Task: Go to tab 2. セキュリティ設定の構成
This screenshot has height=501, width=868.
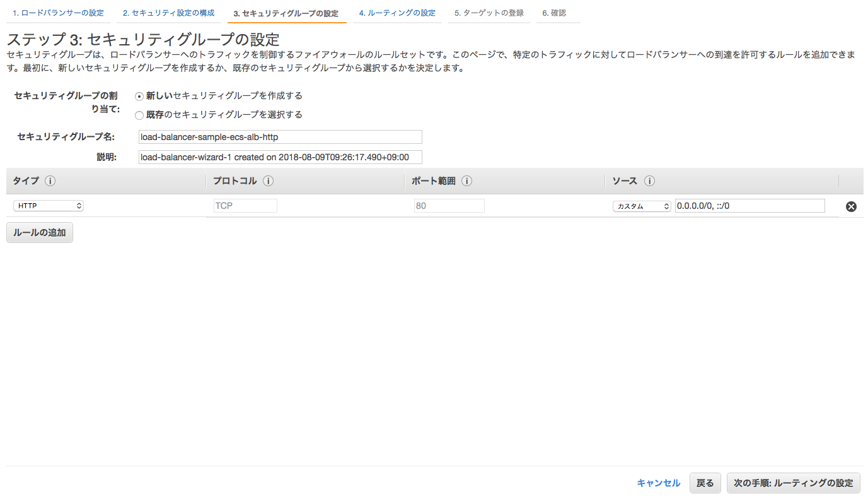Action: (168, 13)
